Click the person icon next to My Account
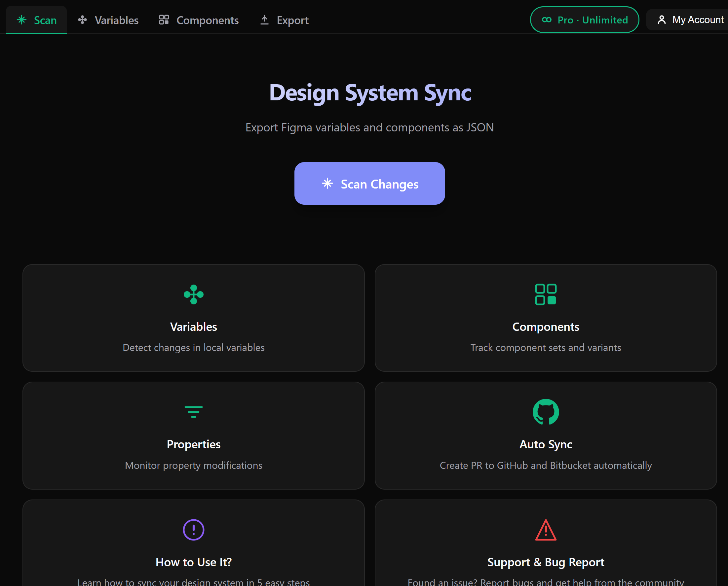The image size is (728, 586). pyautogui.click(x=661, y=19)
